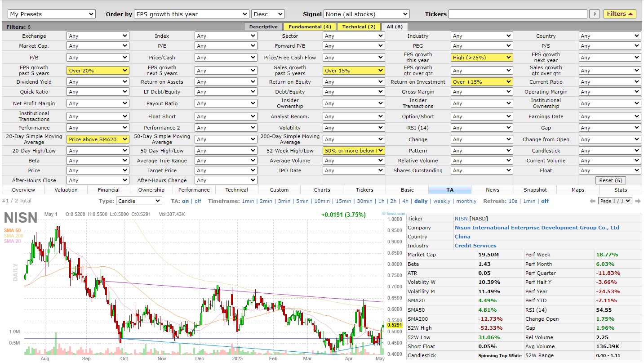Screen dimensions: 644x363
Task: Click the Reset (6) button
Action: [610, 180]
